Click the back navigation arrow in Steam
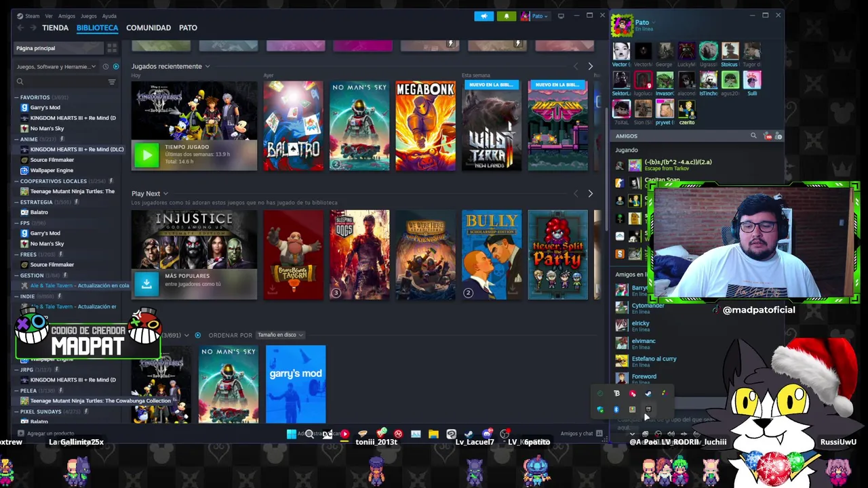Viewport: 868px width, 488px height. (20, 28)
